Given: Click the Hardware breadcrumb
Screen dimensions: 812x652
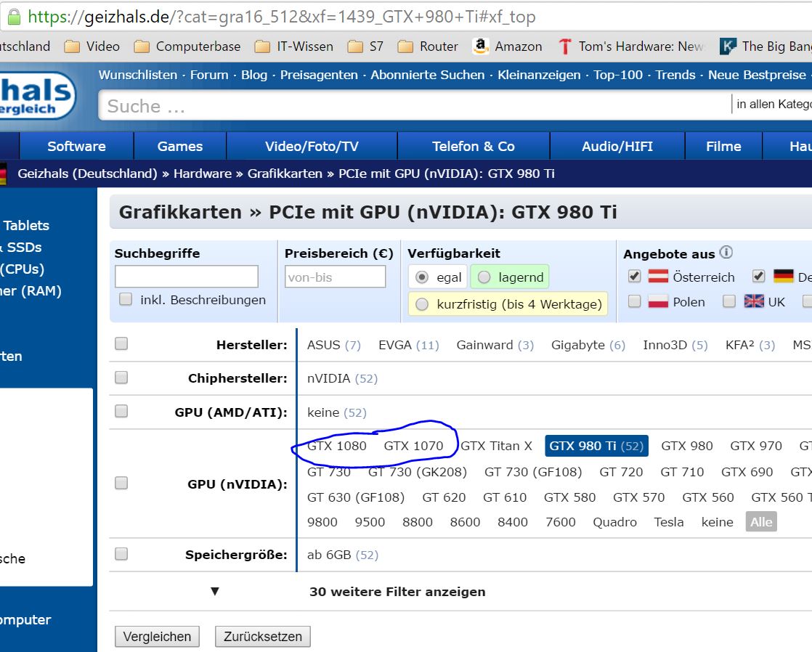Looking at the screenshot, I should tap(203, 174).
